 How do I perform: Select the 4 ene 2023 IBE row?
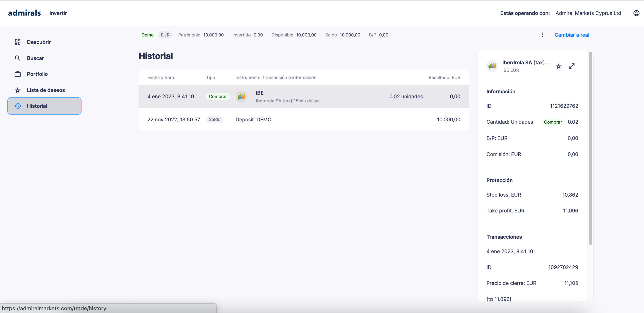[304, 96]
